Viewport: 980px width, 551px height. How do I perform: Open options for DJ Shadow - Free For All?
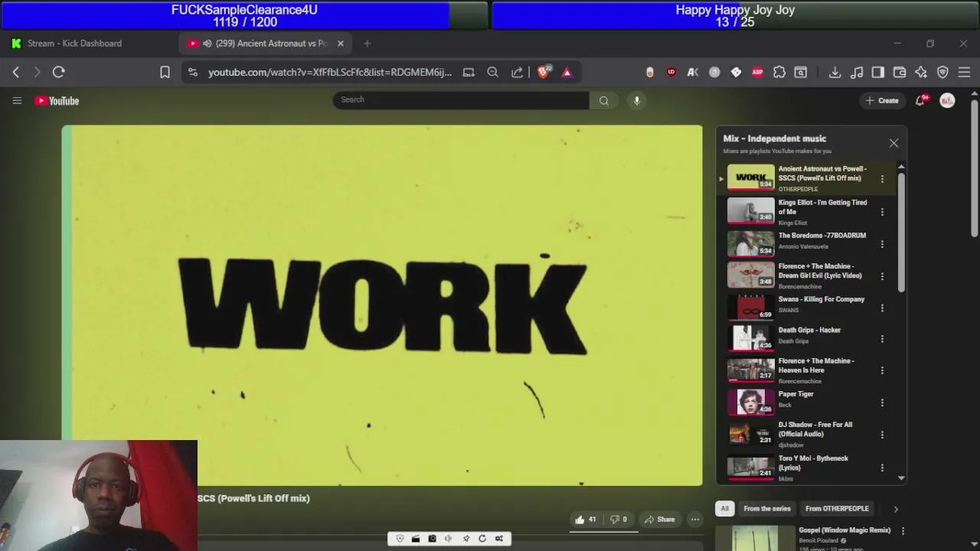coord(882,435)
